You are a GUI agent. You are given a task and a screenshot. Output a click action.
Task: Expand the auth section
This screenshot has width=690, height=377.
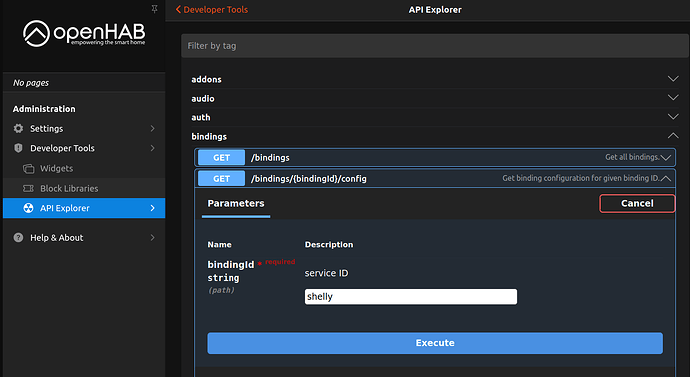tap(435, 117)
